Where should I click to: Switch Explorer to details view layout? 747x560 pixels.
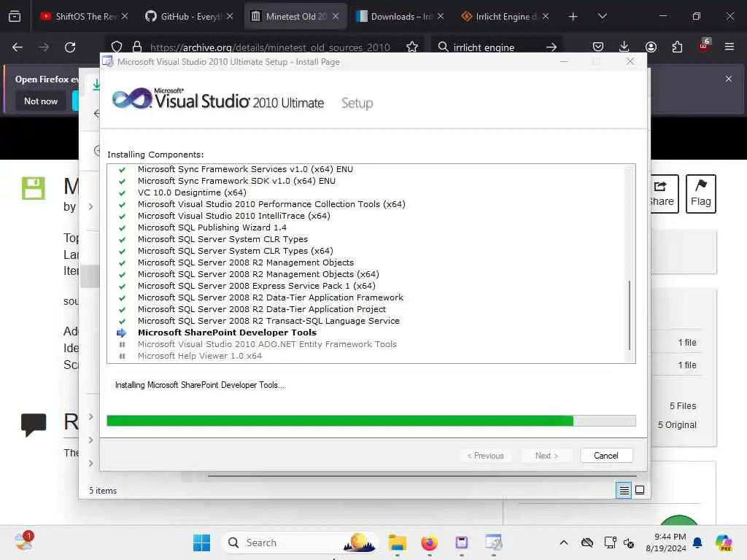click(624, 490)
